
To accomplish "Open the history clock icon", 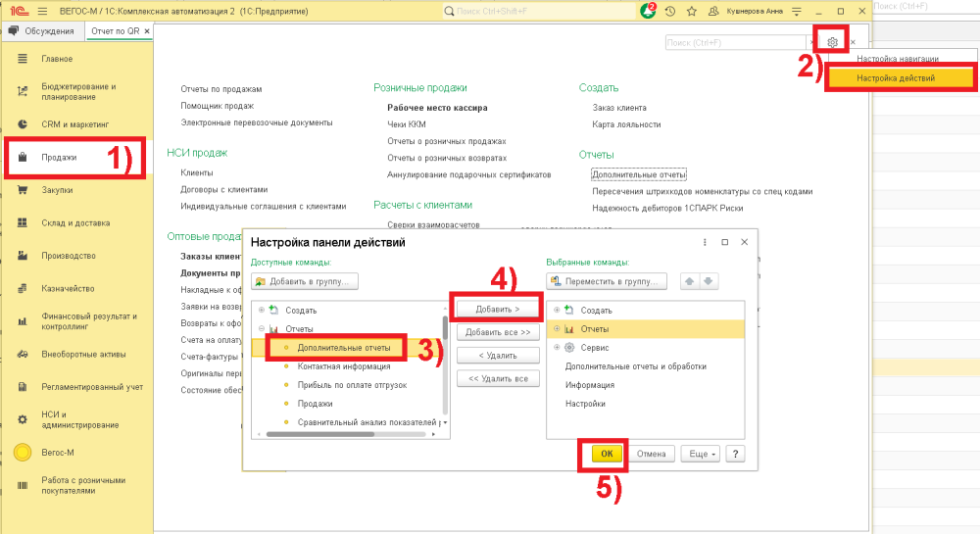I will coord(669,12).
